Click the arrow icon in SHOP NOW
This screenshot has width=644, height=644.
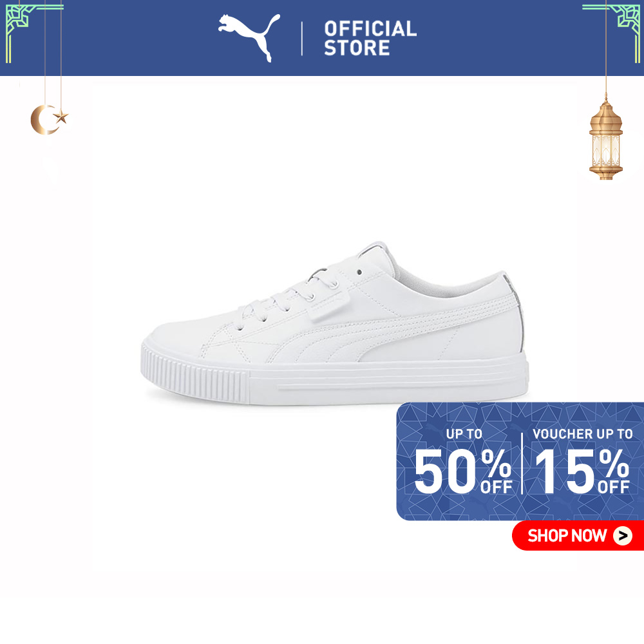click(x=622, y=536)
